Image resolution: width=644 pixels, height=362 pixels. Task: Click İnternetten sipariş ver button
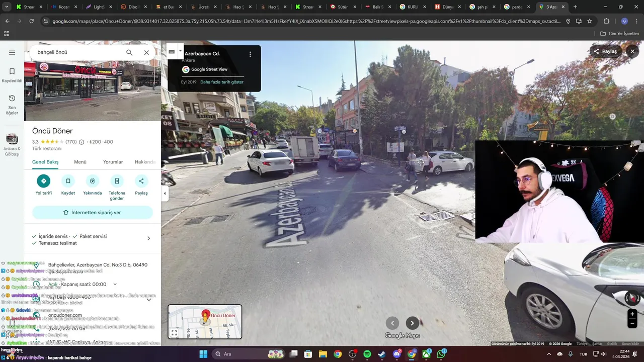(93, 213)
